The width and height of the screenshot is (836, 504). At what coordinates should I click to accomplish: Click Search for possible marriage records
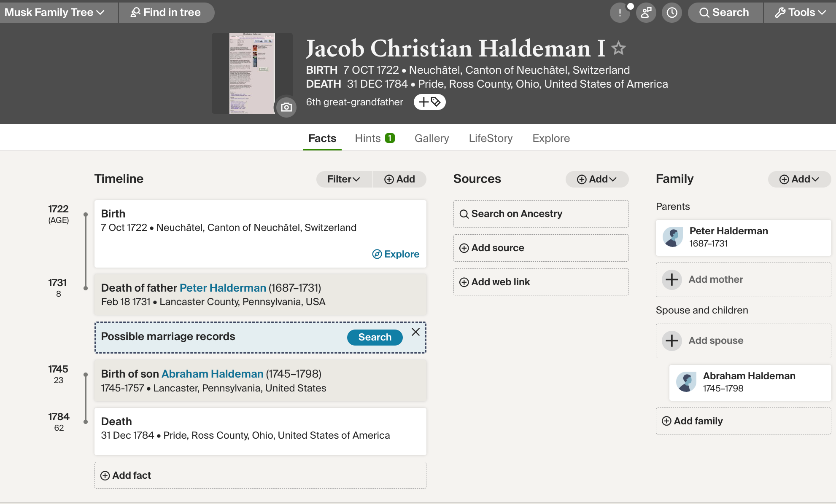[x=375, y=337]
